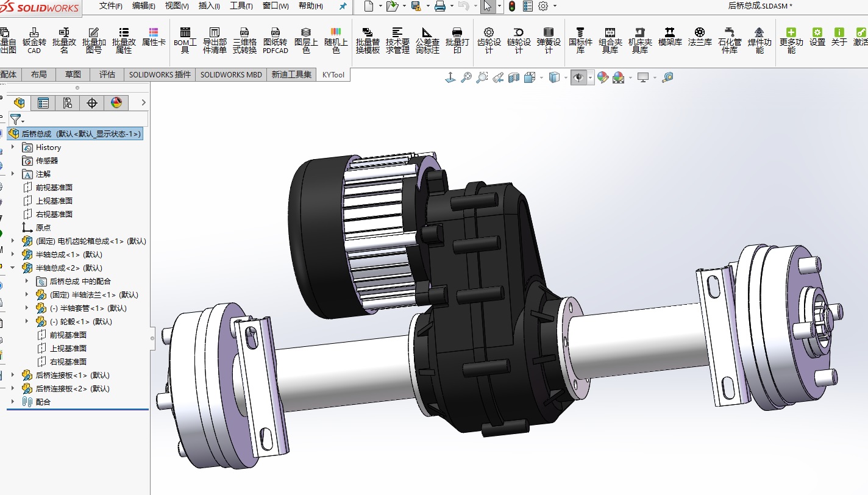This screenshot has height=495, width=868.
Task: Collapse the 半轴总成<2> node
Action: [13, 268]
